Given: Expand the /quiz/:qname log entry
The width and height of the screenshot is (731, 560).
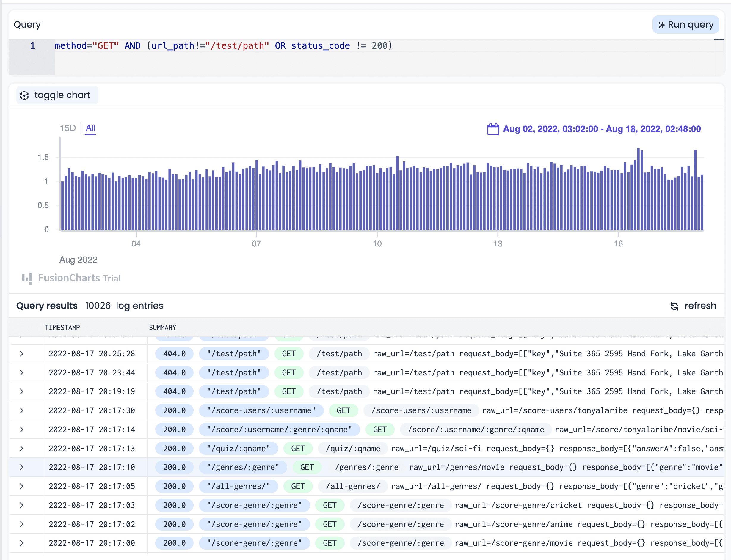Looking at the screenshot, I should tap(22, 448).
